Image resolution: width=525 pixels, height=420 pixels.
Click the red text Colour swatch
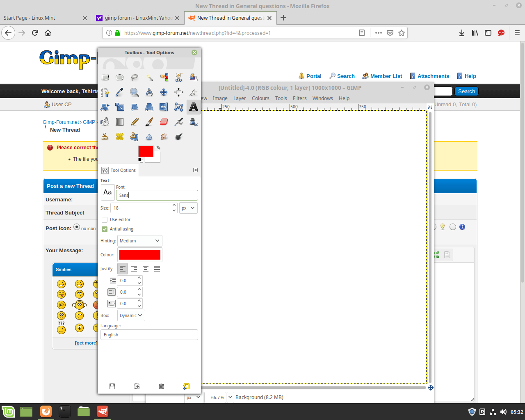pyautogui.click(x=140, y=255)
